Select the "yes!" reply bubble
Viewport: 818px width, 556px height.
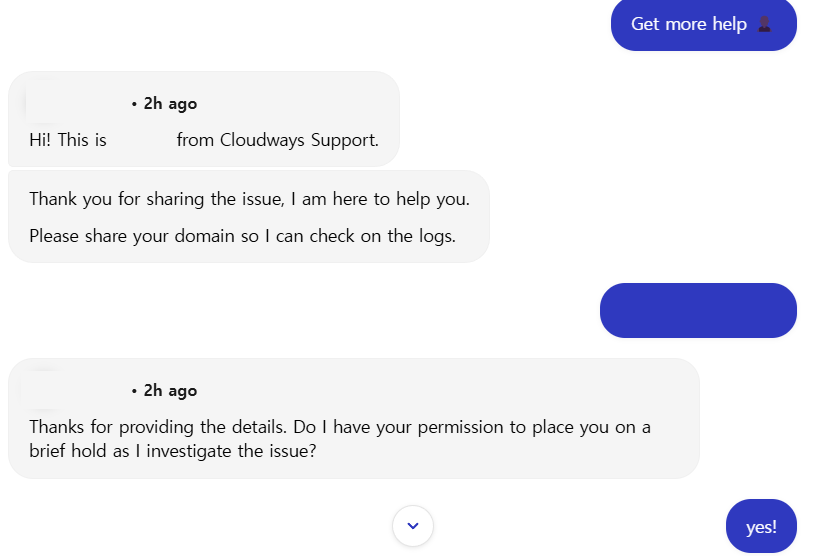coord(761,527)
